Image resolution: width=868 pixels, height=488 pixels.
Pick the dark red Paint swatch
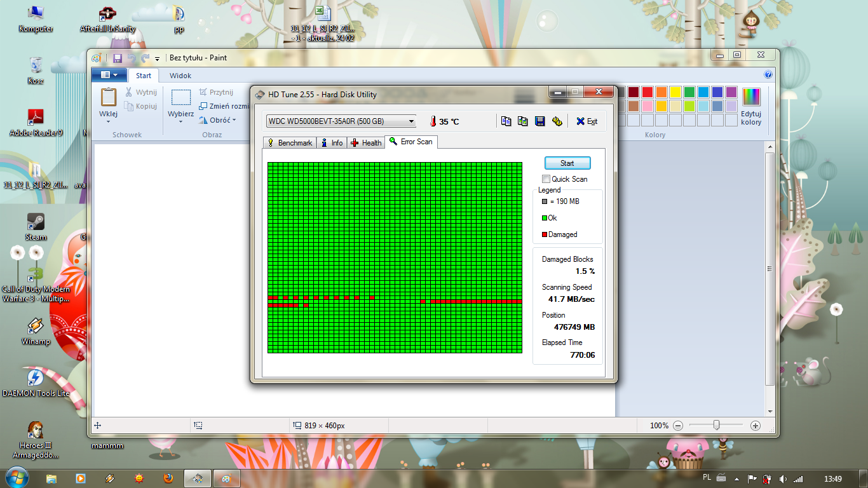pyautogui.click(x=634, y=92)
